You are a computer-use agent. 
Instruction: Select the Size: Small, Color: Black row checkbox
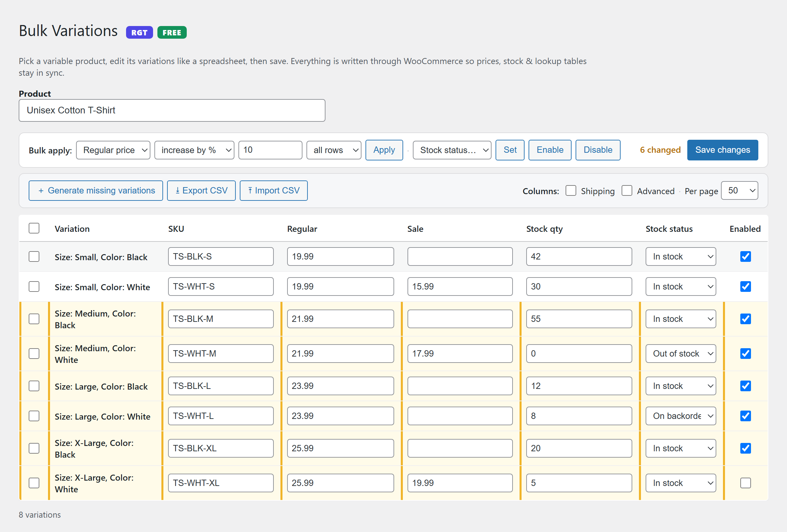[x=34, y=257]
